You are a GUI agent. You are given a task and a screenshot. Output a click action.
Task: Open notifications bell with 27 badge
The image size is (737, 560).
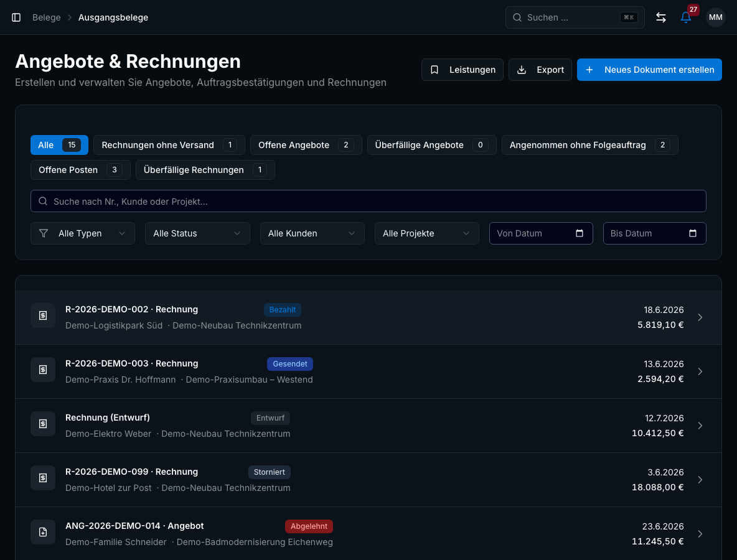tap(686, 17)
